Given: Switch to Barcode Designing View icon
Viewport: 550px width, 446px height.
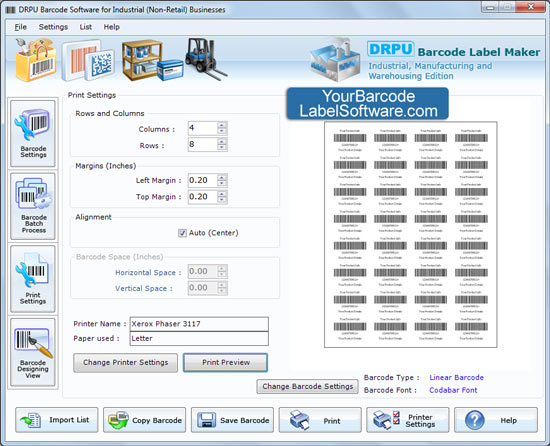Looking at the screenshot, I should (33, 352).
